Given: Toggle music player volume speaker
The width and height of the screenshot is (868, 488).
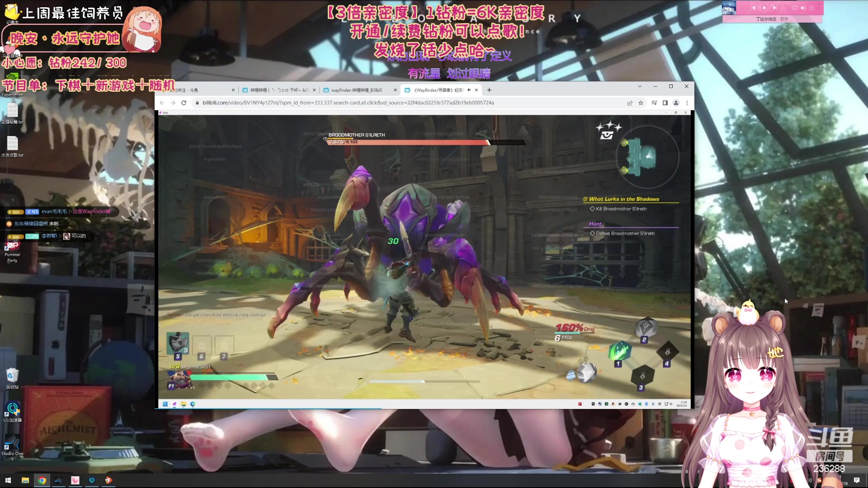Looking at the screenshot, I should [803, 8].
